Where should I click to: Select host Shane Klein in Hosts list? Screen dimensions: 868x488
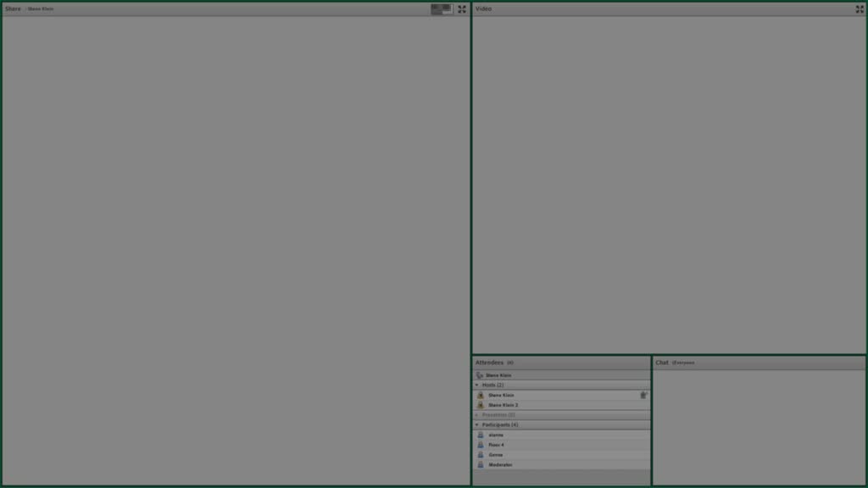tap(561, 395)
